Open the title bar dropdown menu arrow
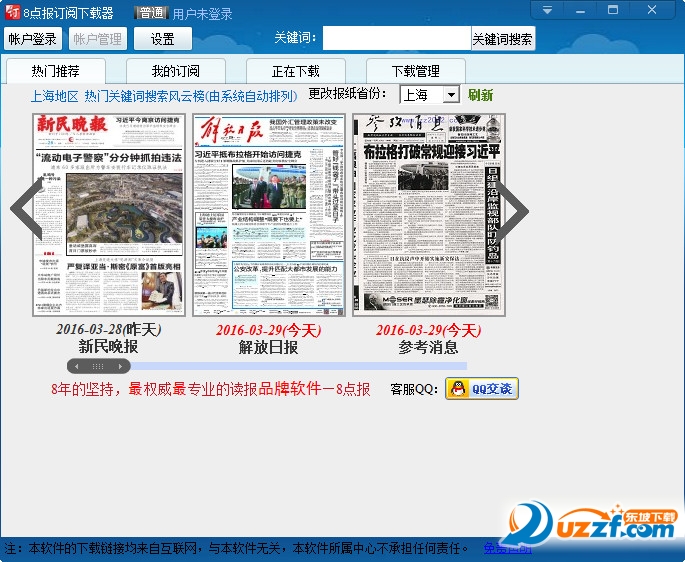The width and height of the screenshot is (685, 562). click(547, 10)
